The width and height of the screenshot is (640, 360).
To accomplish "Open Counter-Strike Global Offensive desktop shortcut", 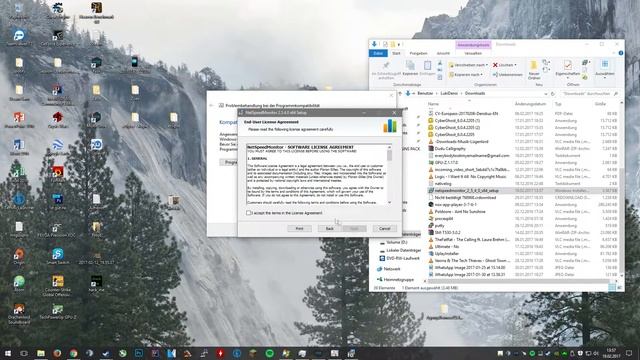I will (x=58, y=286).
